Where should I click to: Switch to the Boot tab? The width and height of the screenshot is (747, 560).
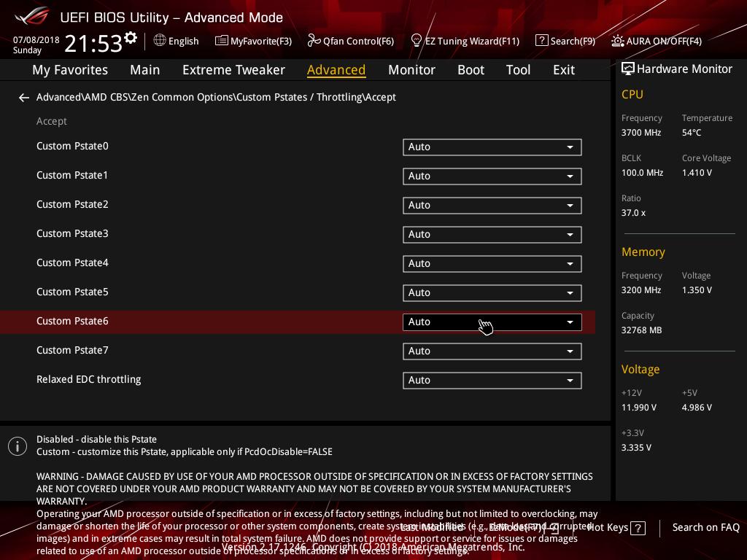(x=471, y=70)
